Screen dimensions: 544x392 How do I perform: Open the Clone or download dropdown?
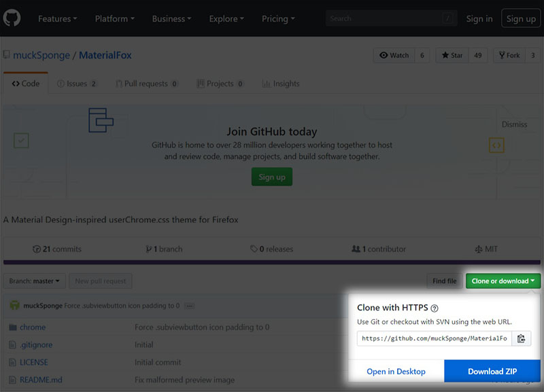(x=503, y=281)
